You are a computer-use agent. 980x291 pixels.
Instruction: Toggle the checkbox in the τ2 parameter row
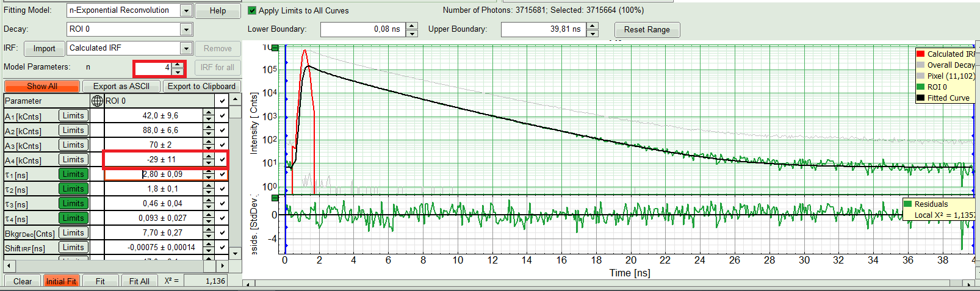coord(222,189)
